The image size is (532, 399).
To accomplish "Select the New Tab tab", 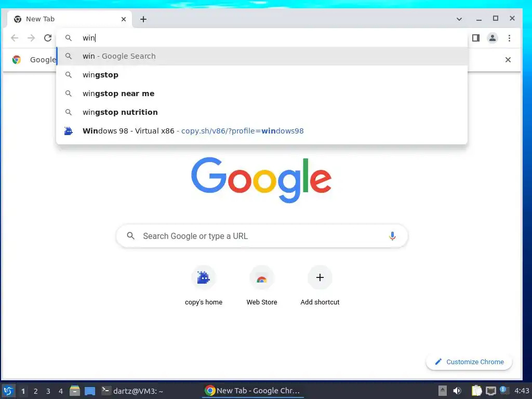I will click(x=70, y=19).
